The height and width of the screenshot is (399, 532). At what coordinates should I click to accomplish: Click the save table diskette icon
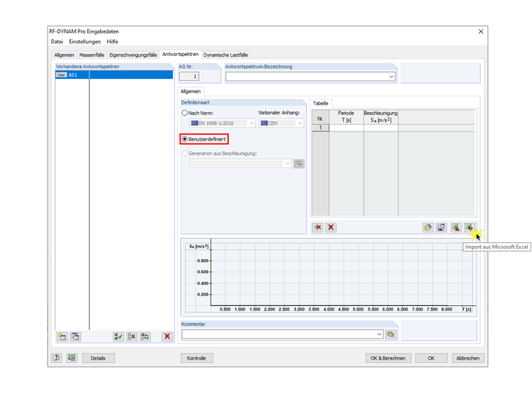tap(441, 227)
